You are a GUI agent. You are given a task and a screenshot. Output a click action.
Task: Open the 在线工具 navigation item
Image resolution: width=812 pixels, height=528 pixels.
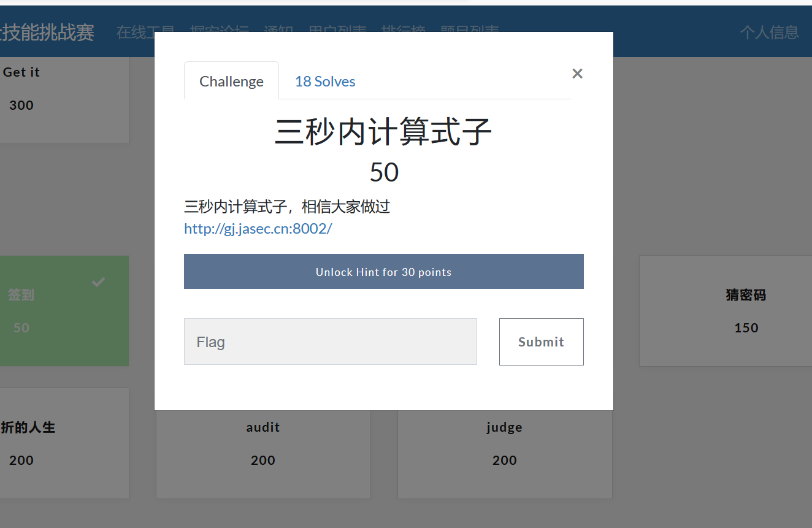145,32
